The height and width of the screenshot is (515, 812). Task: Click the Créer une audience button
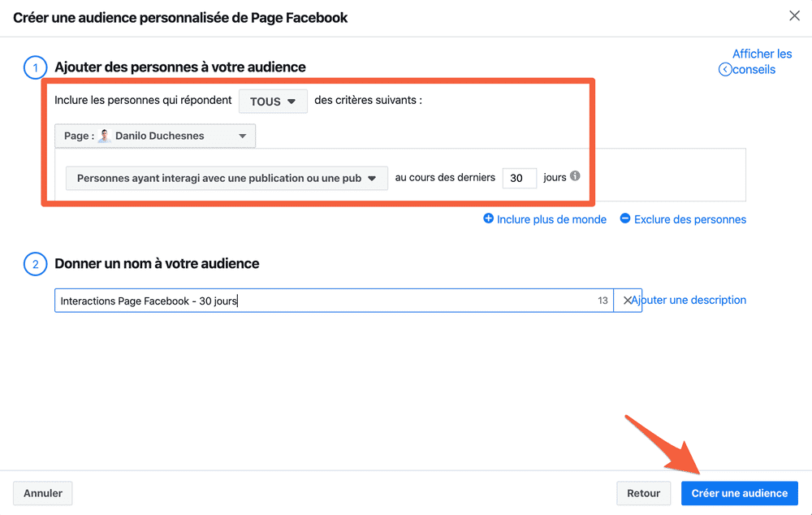point(739,493)
